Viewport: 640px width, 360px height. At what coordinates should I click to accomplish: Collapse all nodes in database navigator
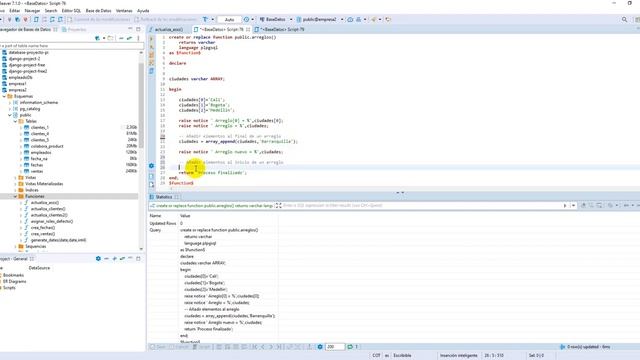click(x=121, y=38)
